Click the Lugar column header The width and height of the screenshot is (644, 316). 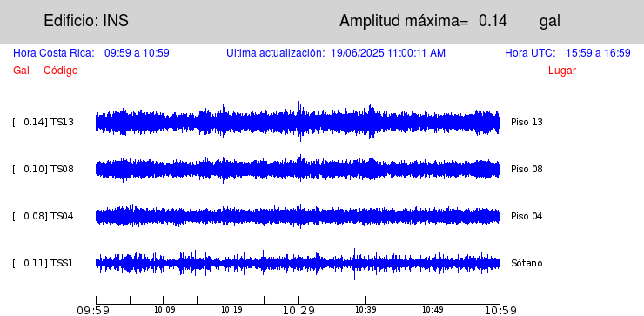pyautogui.click(x=562, y=71)
